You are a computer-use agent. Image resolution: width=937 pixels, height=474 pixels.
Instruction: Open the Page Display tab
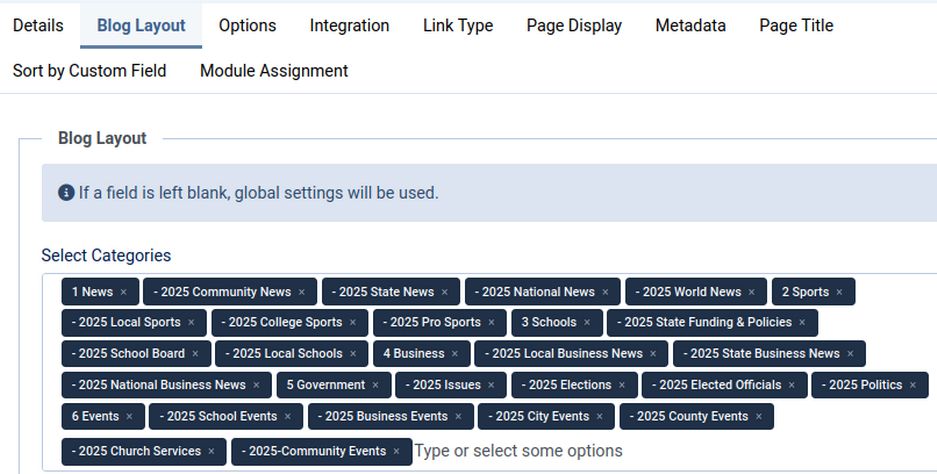point(574,26)
